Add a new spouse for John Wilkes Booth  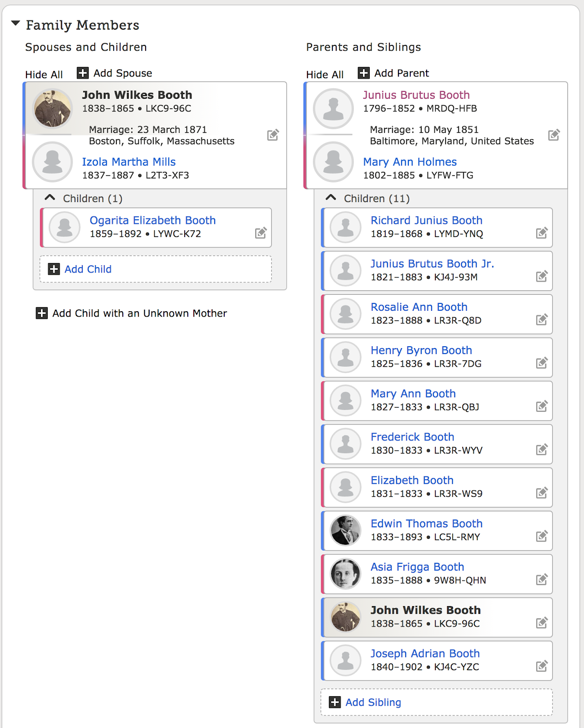tap(114, 73)
